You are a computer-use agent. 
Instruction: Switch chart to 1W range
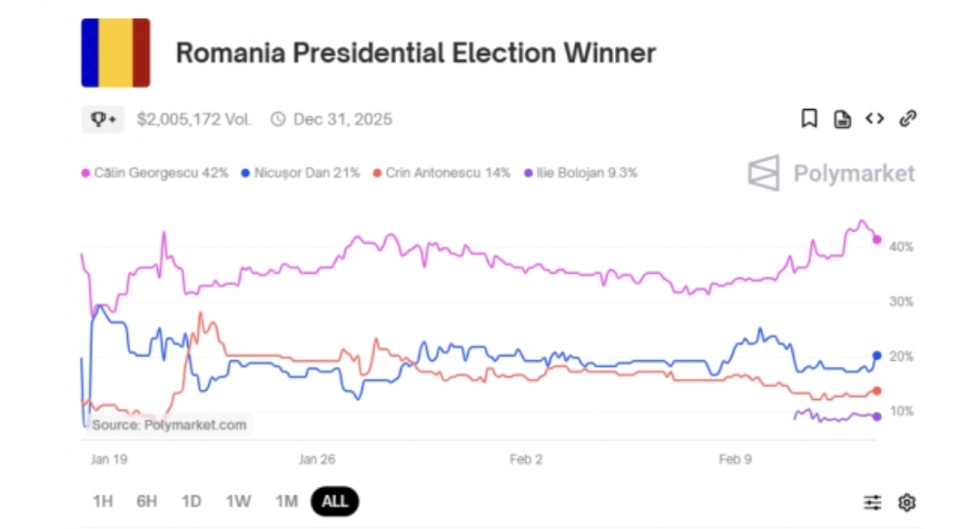pyautogui.click(x=238, y=501)
